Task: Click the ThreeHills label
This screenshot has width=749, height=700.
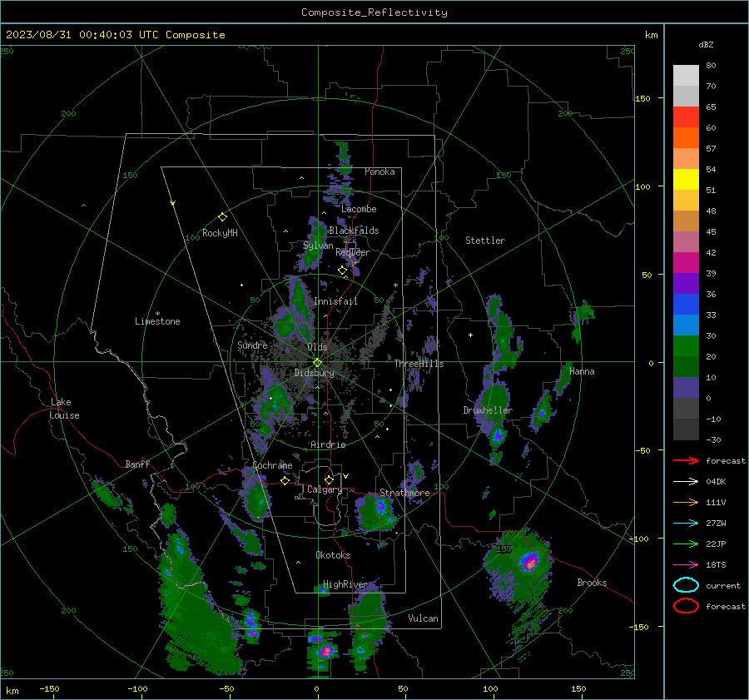Action: 419,364
